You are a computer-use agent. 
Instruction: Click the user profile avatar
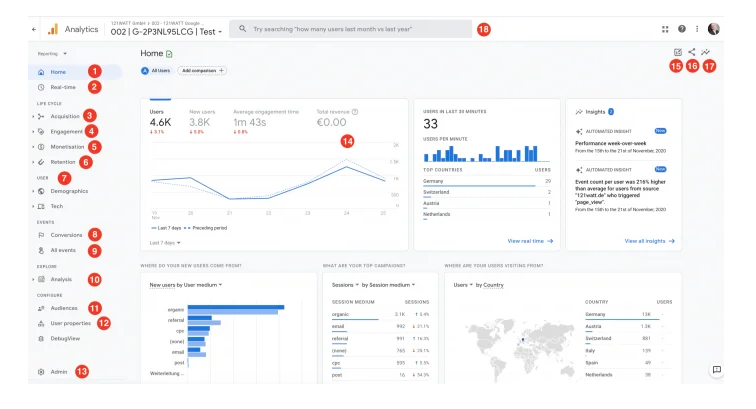(714, 29)
